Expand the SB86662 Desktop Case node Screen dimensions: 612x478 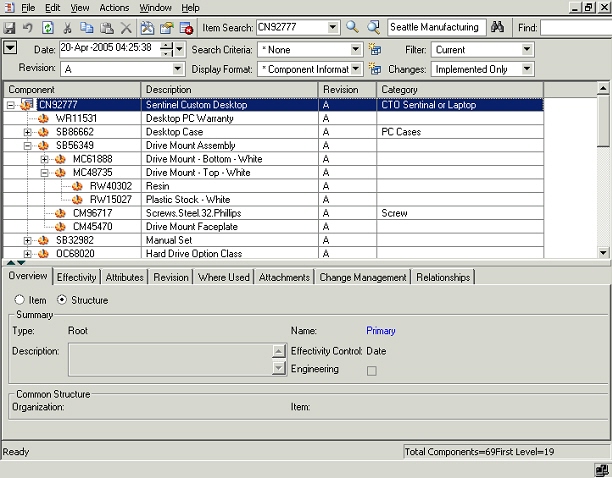27,132
